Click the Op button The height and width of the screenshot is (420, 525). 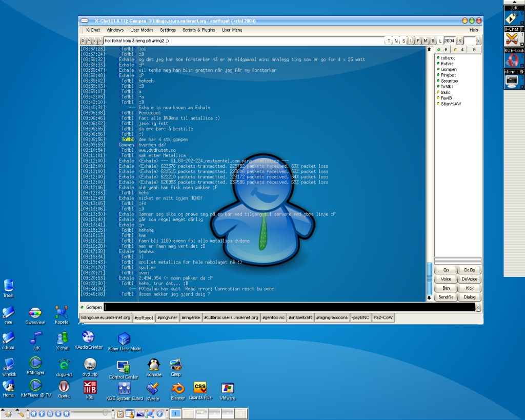(446, 270)
